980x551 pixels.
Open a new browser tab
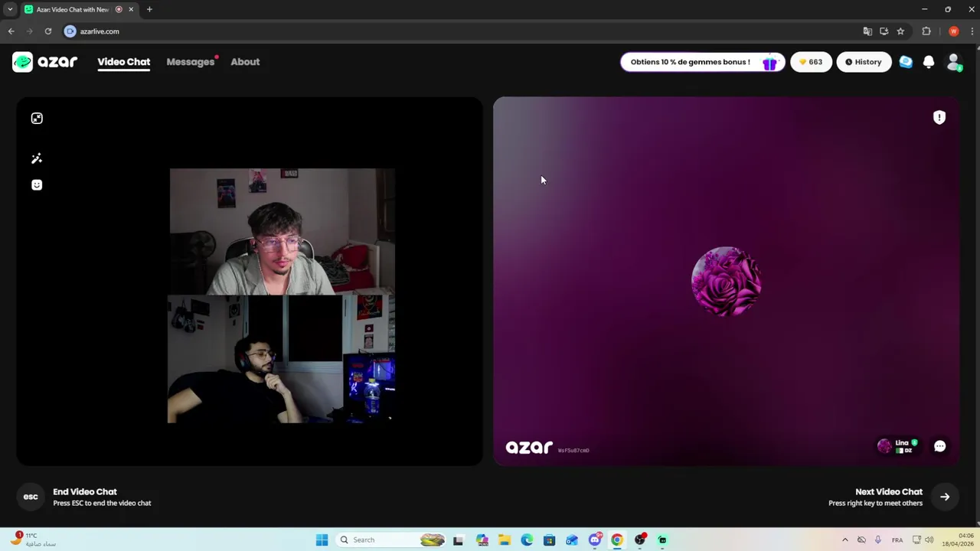click(149, 9)
